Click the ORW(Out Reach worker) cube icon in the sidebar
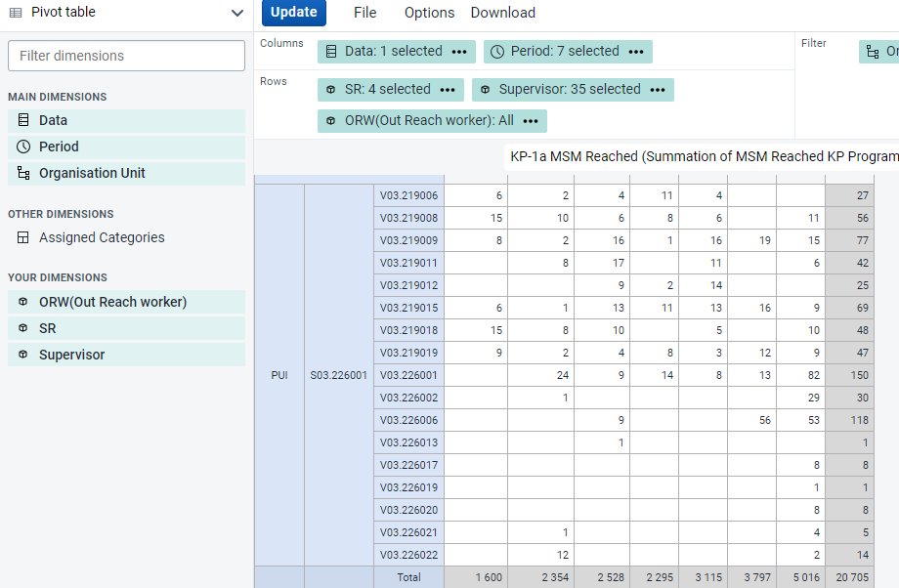The width and height of the screenshot is (899, 588). 22,302
